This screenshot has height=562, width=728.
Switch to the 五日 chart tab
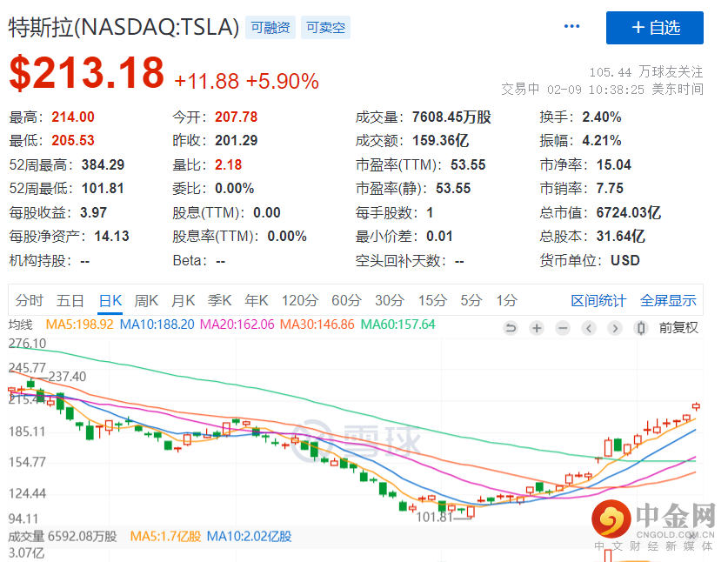tap(70, 300)
